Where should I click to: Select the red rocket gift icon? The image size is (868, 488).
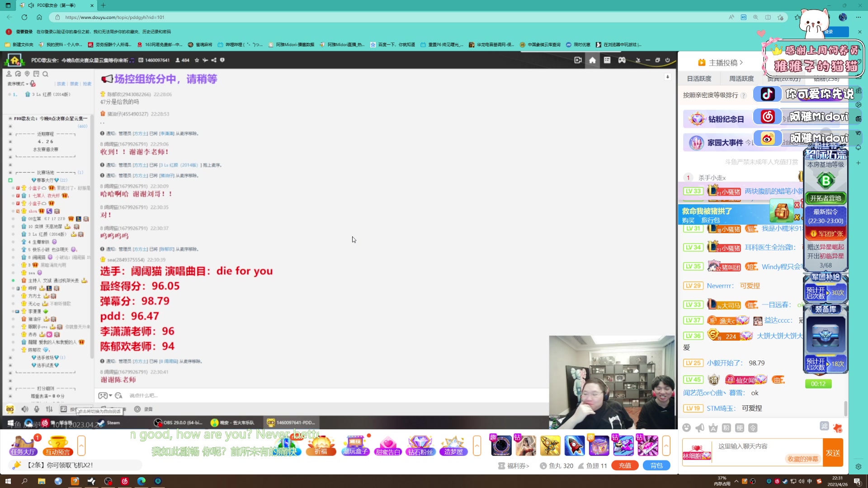(574, 446)
